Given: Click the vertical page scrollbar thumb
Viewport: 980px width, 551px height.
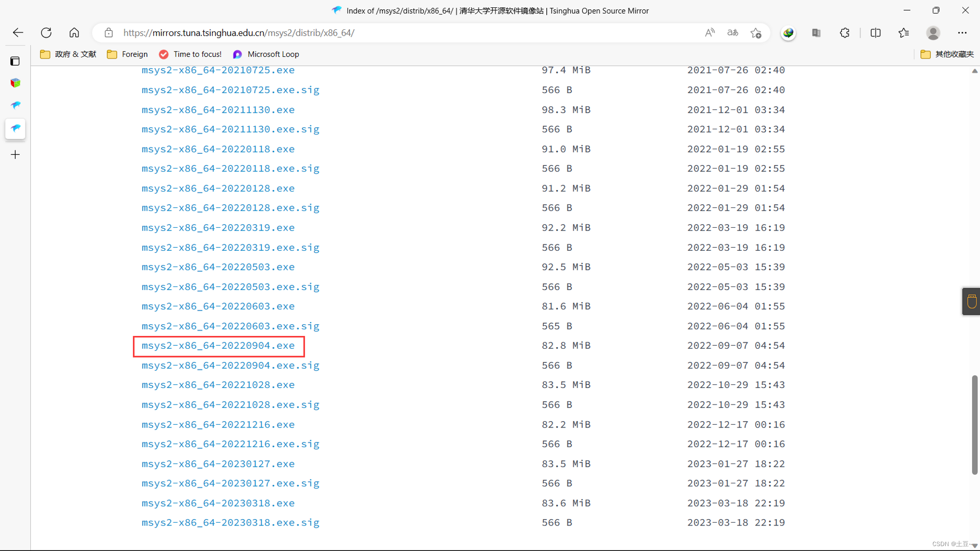Looking at the screenshot, I should coord(975,424).
